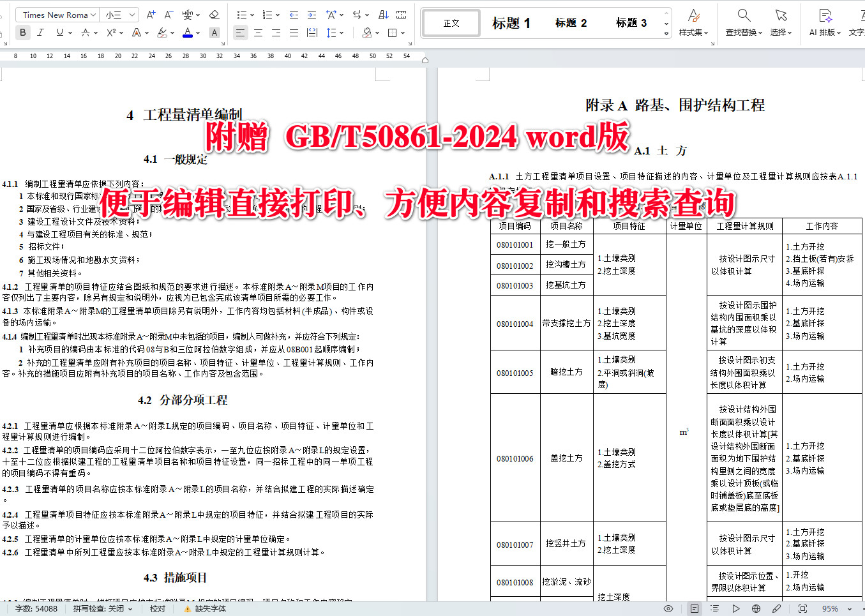Screen dimensions: 865x616
Task: Click the 缺失字体 missing fonts warning
Action: [x=209, y=608]
